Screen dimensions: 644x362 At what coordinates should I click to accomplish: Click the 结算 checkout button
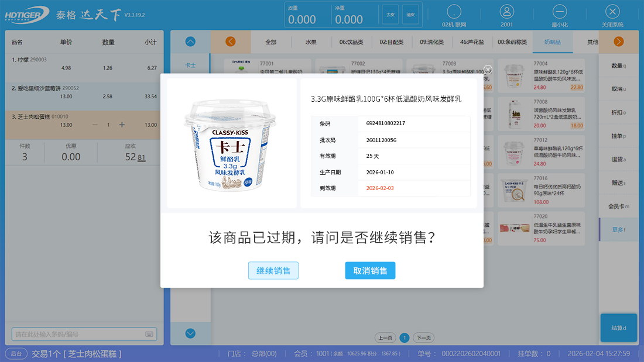[618, 328]
